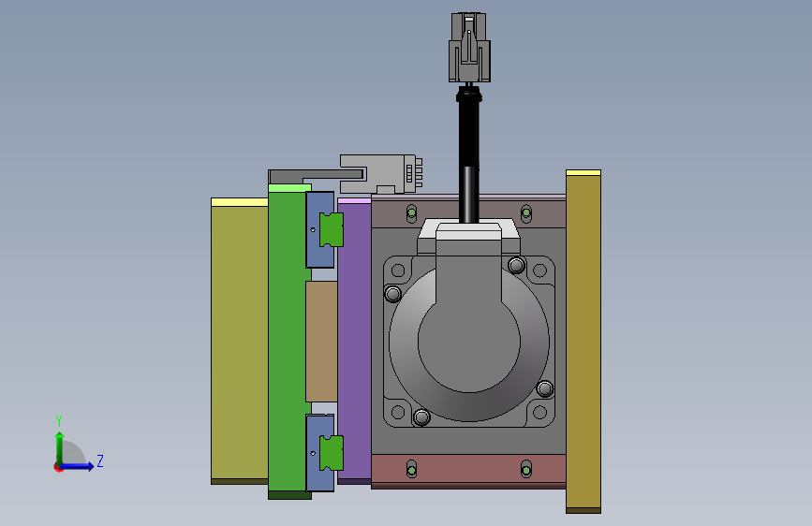The width and height of the screenshot is (812, 526).
Task: Select the gray cable connector plug at top
Action: tap(469, 48)
